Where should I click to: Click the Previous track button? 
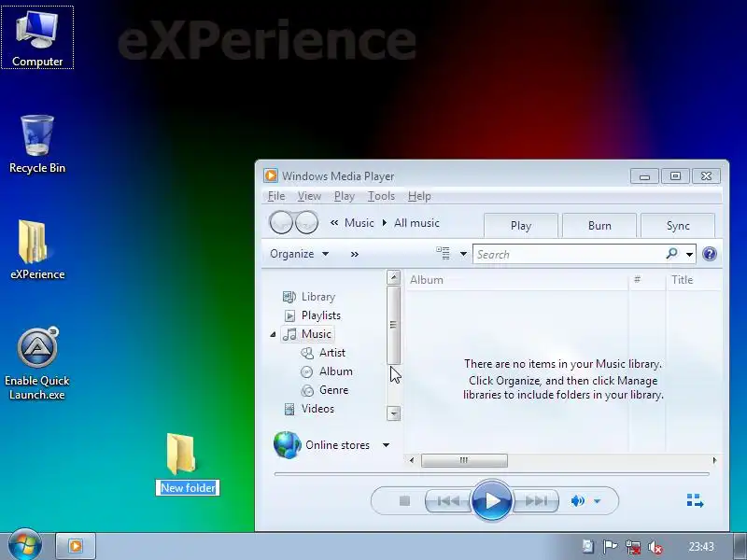(x=448, y=501)
